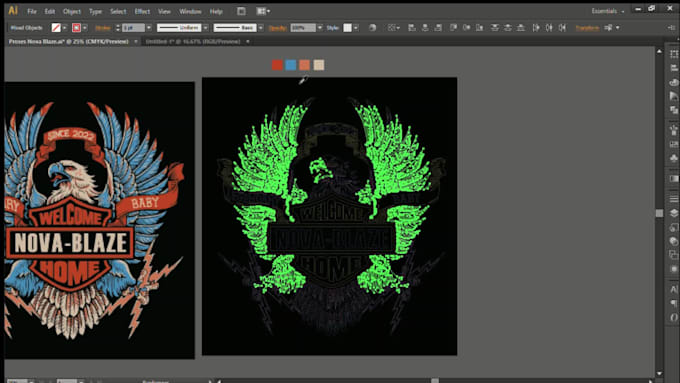
Task: Open the Symbols panel club icon
Action: point(673,158)
